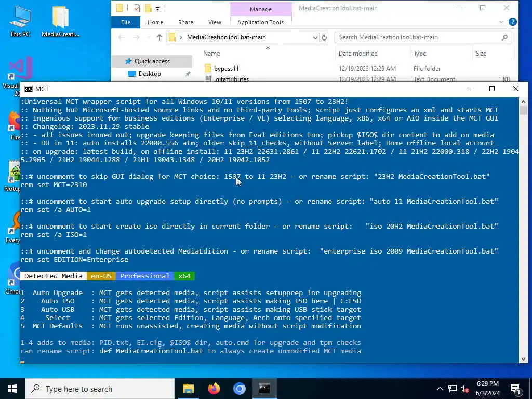Click 'rem set MCT=2310' line
This screenshot has height=399, width=532.
[54, 184]
